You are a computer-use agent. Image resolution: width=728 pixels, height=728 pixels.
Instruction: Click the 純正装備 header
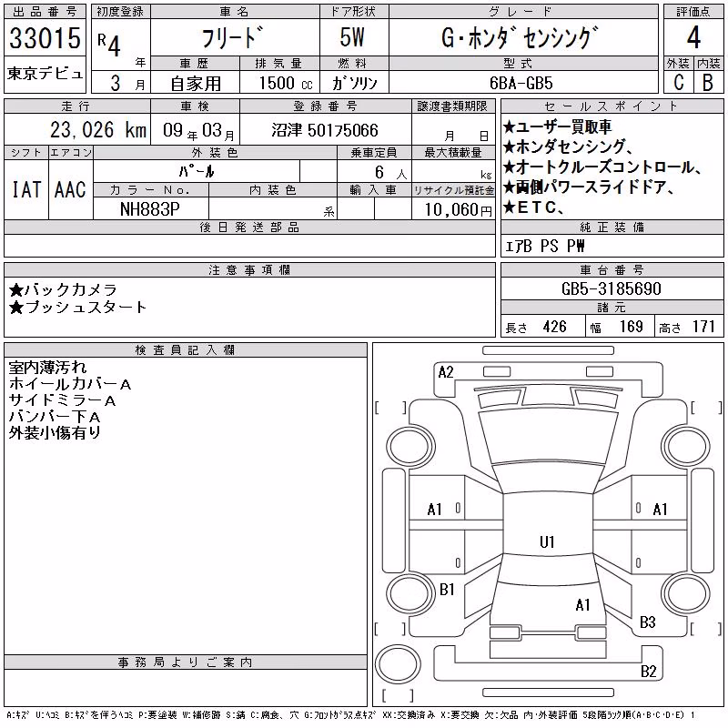click(x=612, y=227)
